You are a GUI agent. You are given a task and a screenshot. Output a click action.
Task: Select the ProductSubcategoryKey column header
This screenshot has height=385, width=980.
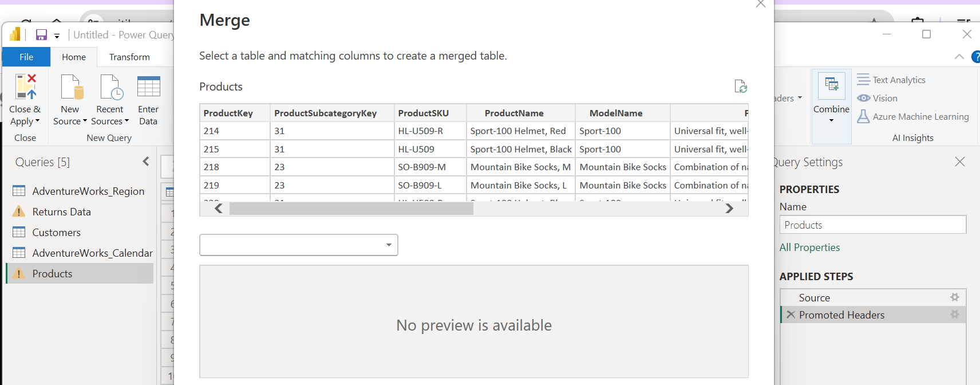pyautogui.click(x=332, y=113)
